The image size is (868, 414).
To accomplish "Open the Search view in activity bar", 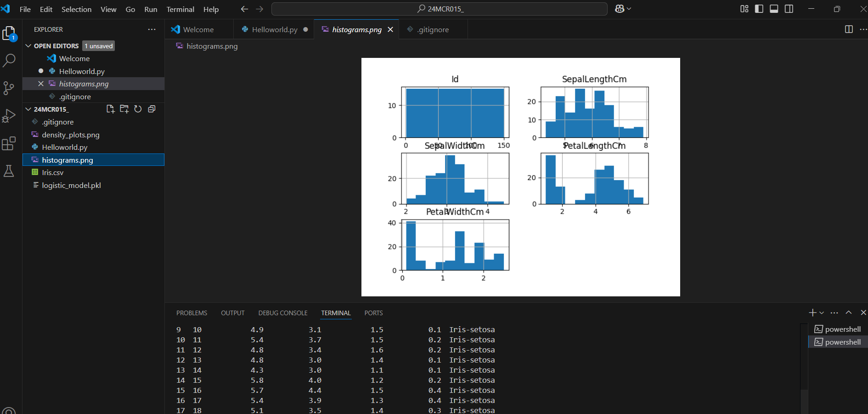I will pyautogui.click(x=9, y=60).
